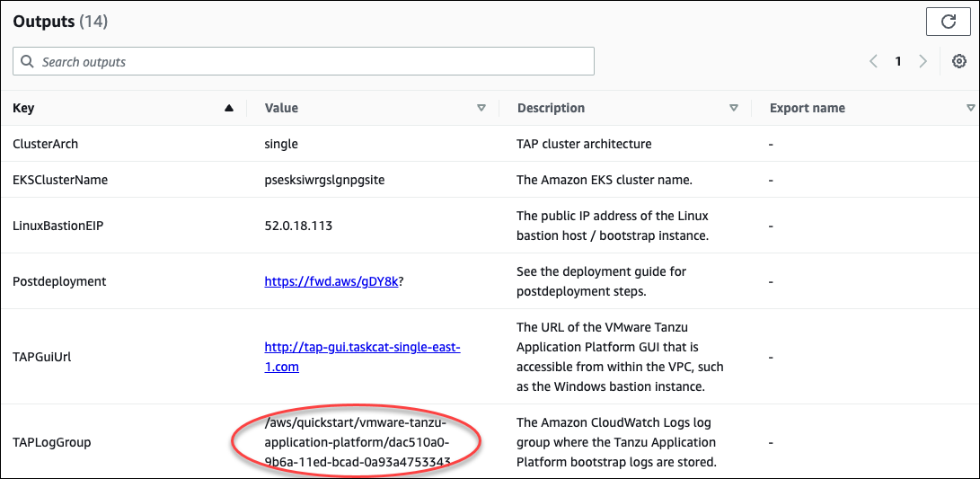Open the Value column sort dropdown
This screenshot has width=980, height=479.
(x=481, y=108)
